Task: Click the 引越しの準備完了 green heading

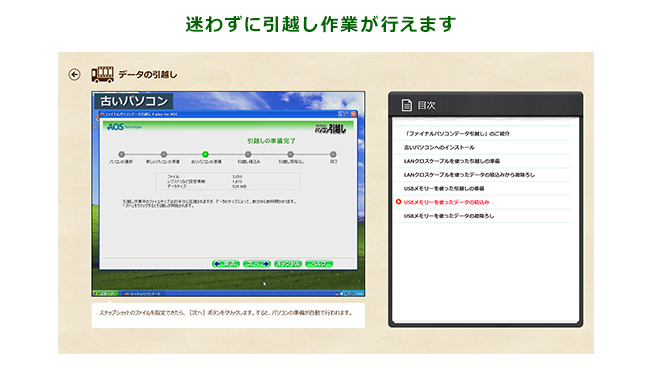Action: tap(271, 141)
